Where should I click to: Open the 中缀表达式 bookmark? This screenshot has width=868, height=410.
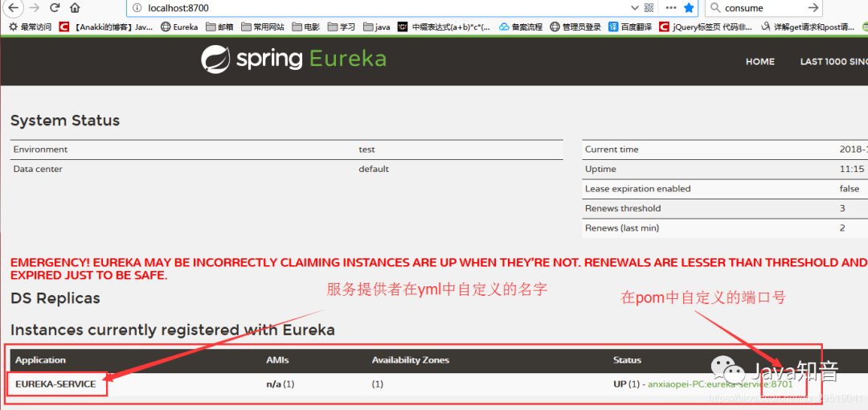[444, 27]
